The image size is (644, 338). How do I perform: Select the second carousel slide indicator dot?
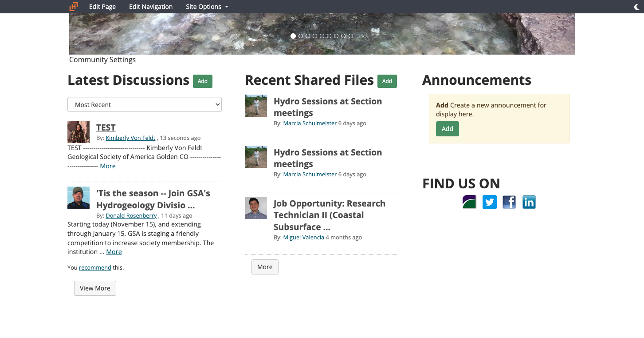pyautogui.click(x=301, y=36)
